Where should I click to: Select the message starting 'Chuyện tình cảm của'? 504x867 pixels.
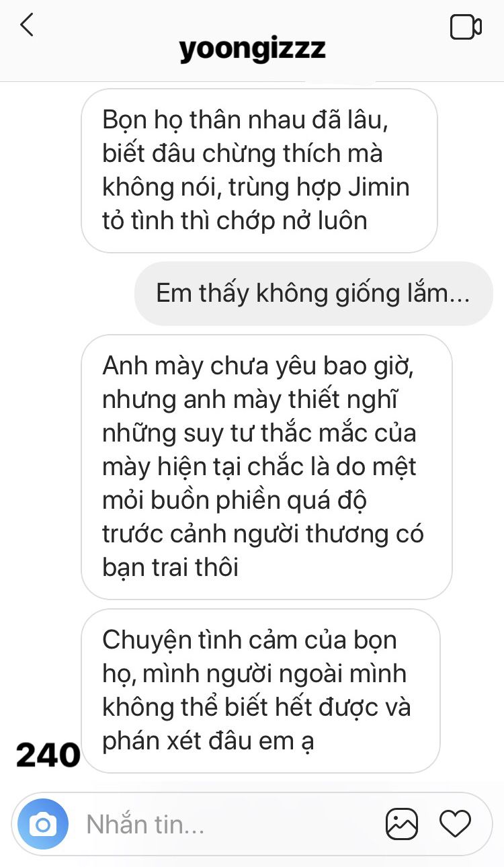click(x=261, y=690)
